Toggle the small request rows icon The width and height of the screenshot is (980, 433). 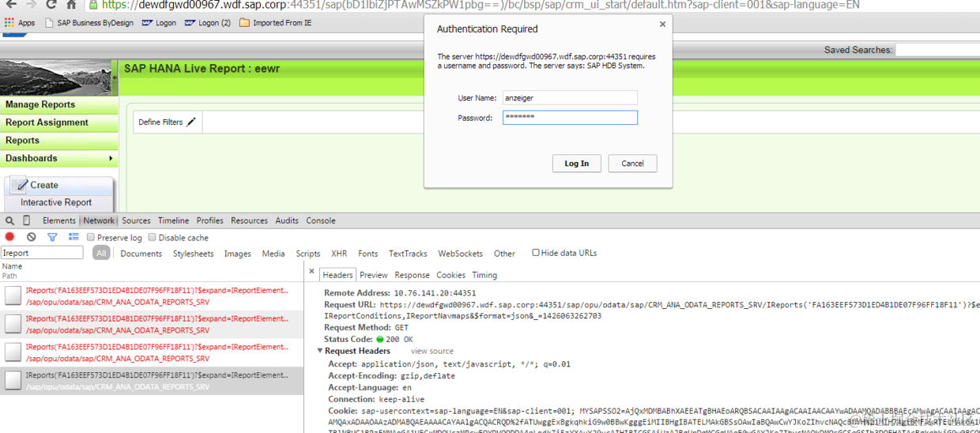point(73,237)
